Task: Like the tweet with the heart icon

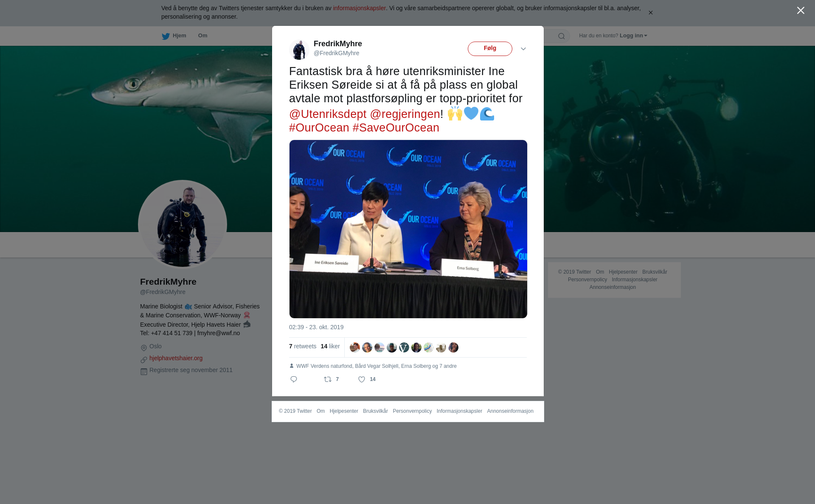Action: [x=362, y=379]
